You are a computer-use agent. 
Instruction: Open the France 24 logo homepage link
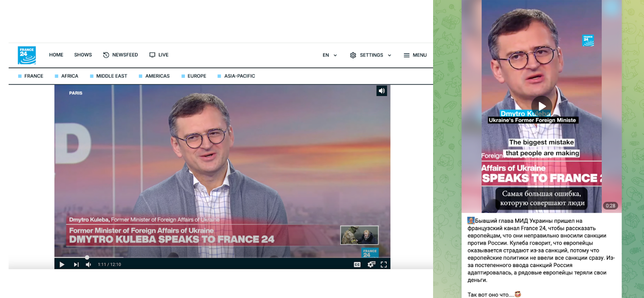coord(27,55)
